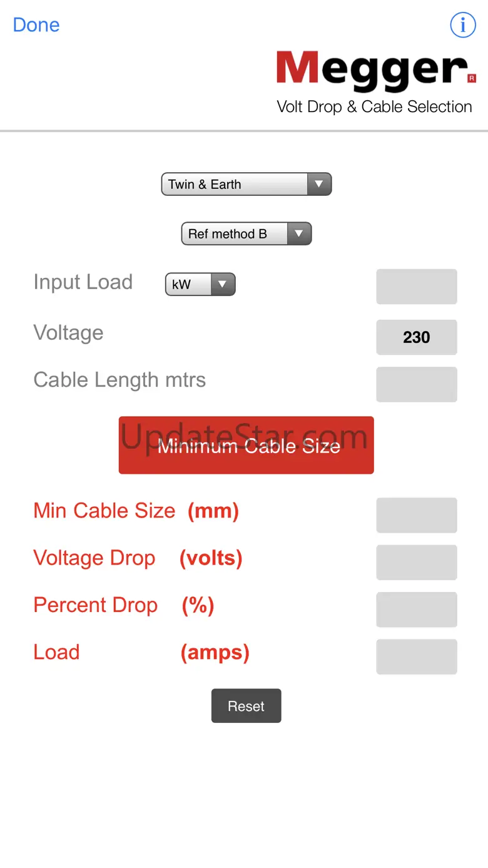This screenshot has width=488, height=868.
Task: Tap Done to close calculator
Action: (36, 25)
